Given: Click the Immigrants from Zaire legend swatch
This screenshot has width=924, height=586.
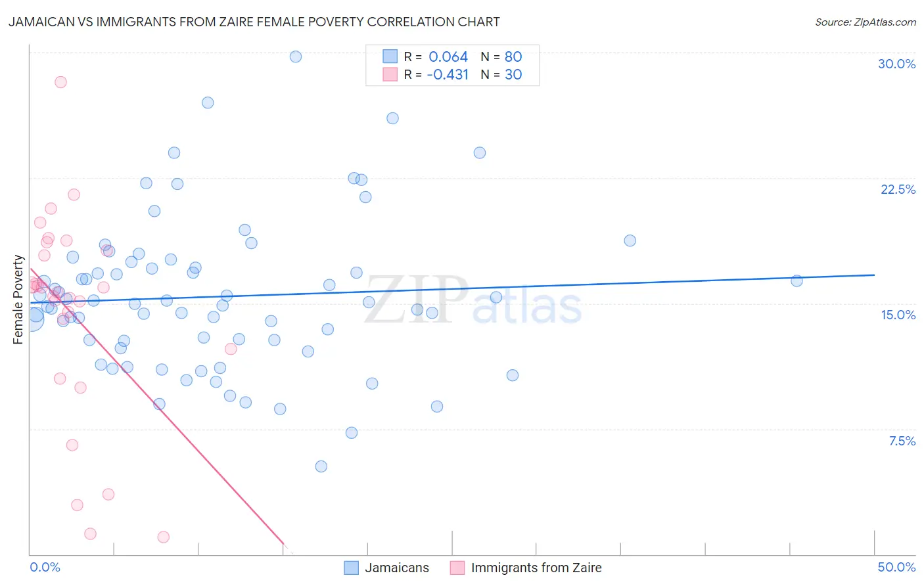Looking at the screenshot, I should tap(457, 568).
